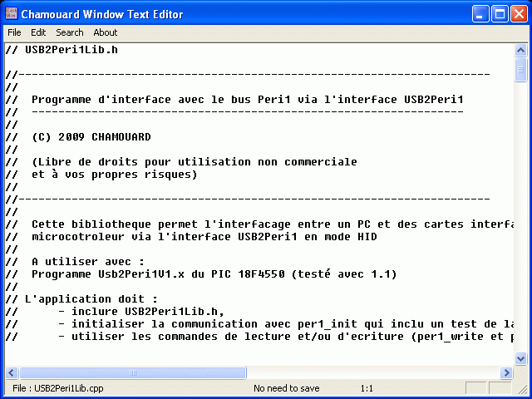
Task: Close the Chamouard Window Text Editor
Action: pyautogui.click(x=520, y=14)
